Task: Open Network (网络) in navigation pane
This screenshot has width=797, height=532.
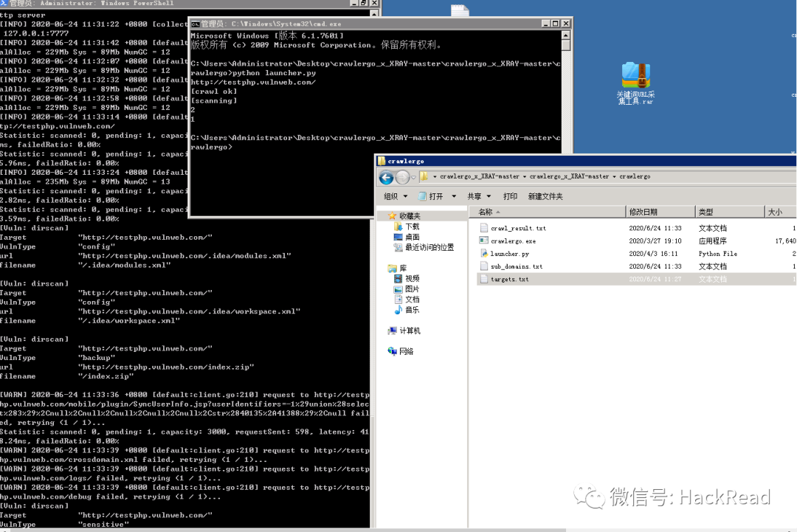Action: 406,352
